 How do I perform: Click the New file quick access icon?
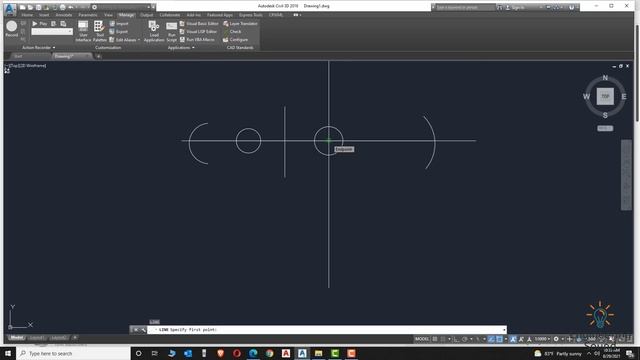click(22, 7)
